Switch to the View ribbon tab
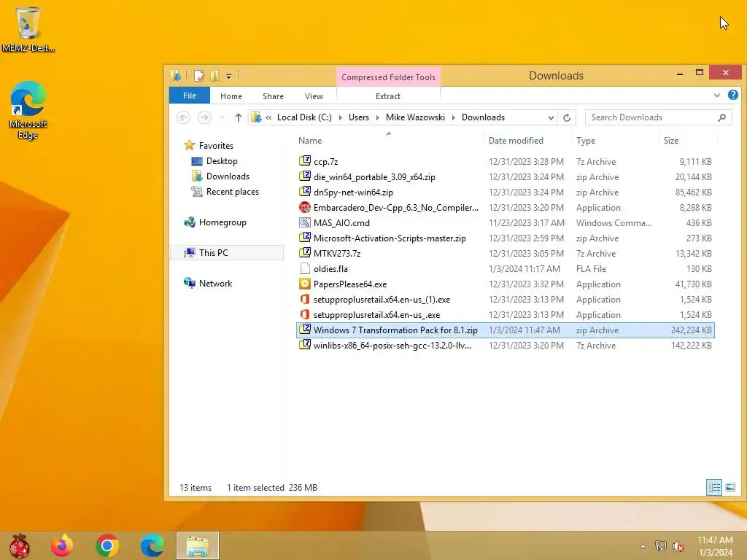 tap(314, 96)
